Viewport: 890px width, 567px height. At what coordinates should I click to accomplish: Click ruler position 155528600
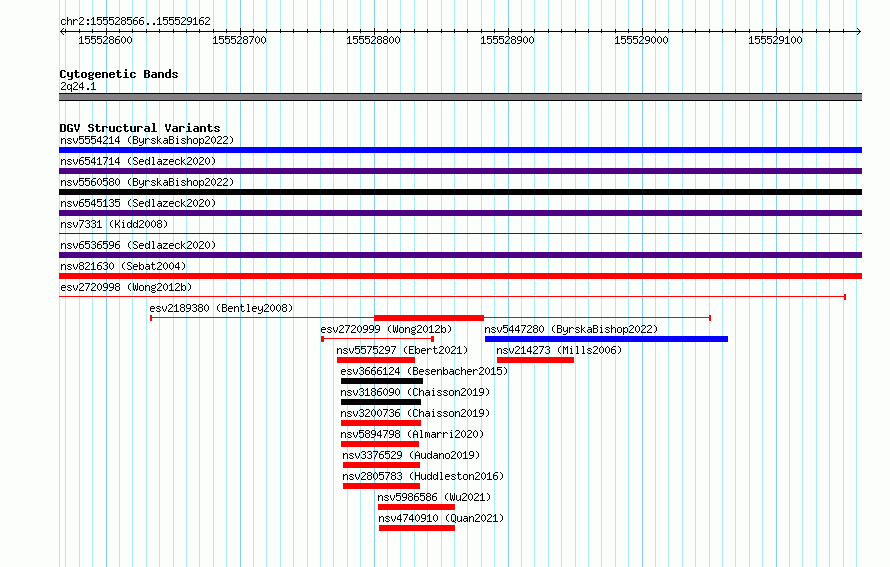tap(106, 40)
